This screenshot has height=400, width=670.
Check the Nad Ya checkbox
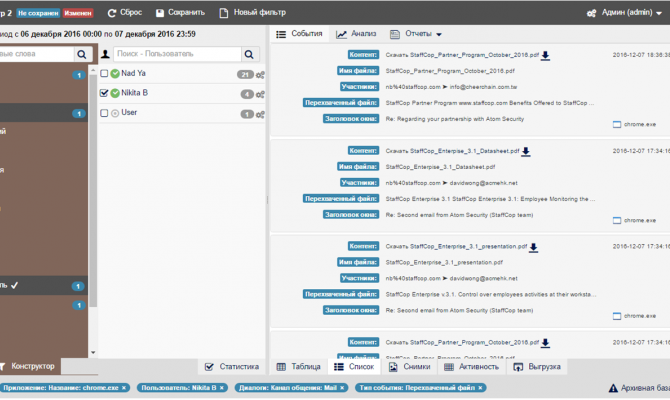click(104, 74)
